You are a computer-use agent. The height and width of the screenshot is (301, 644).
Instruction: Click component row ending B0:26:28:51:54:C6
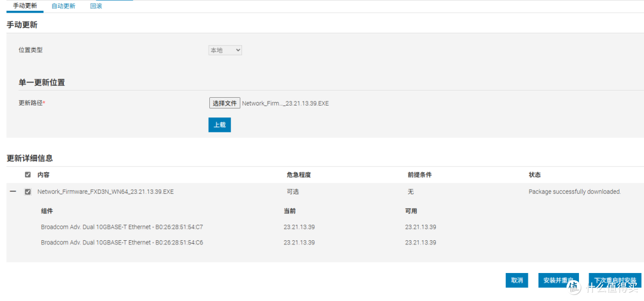click(122, 243)
